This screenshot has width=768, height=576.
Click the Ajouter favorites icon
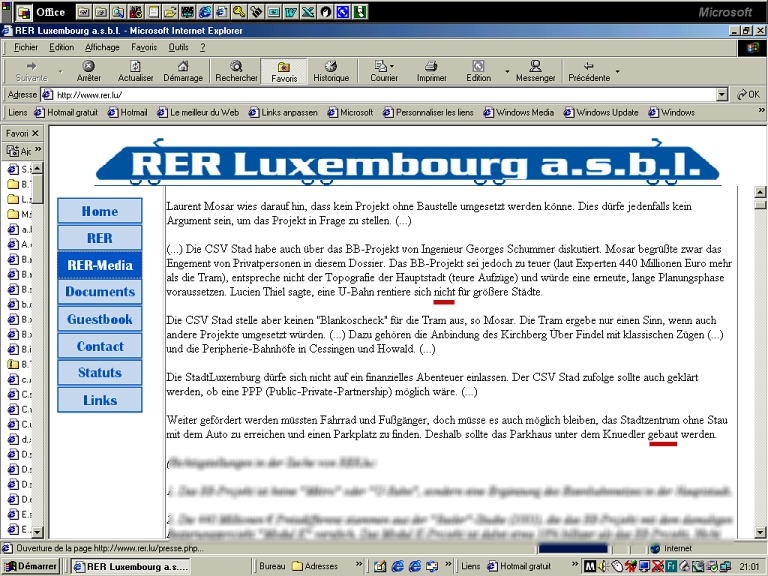tap(19, 150)
